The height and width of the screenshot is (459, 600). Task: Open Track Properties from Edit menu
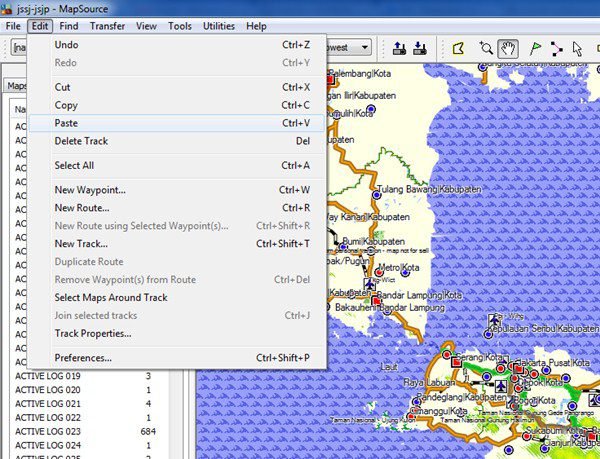93,333
